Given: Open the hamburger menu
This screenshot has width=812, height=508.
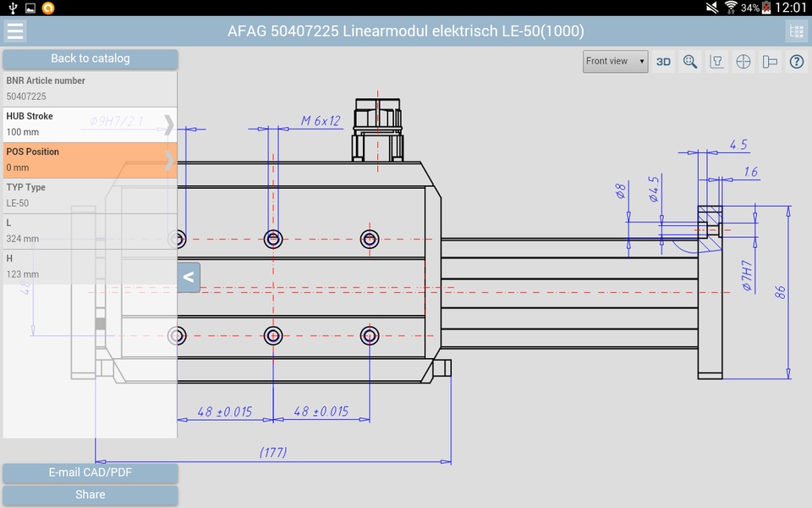Looking at the screenshot, I should [15, 31].
